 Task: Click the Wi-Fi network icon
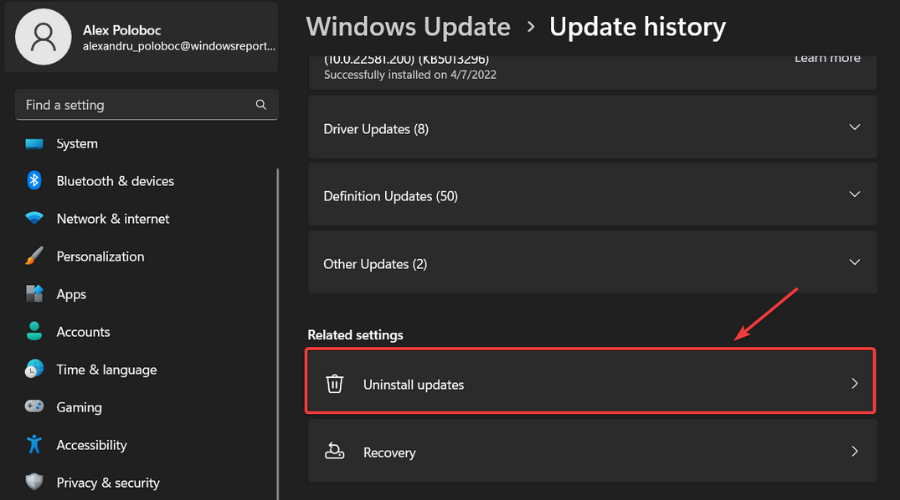click(34, 218)
